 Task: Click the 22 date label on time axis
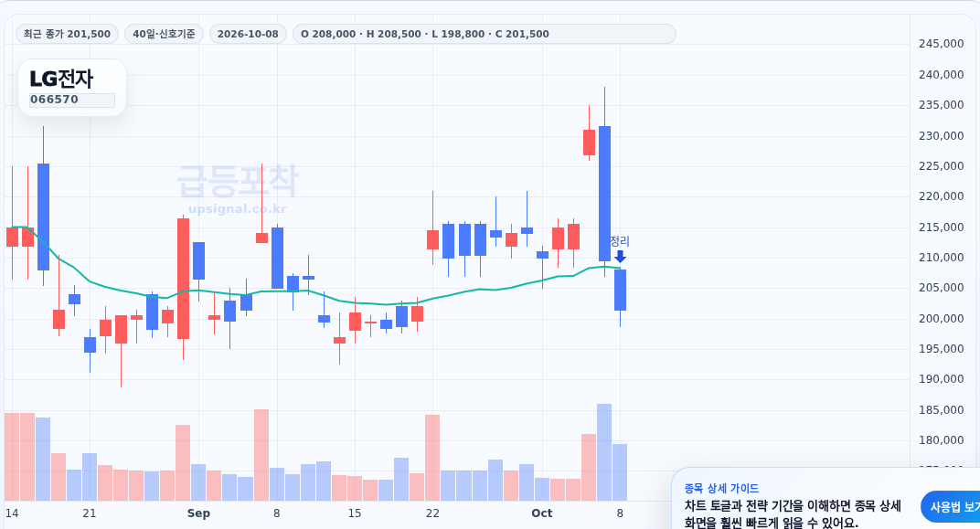(432, 513)
